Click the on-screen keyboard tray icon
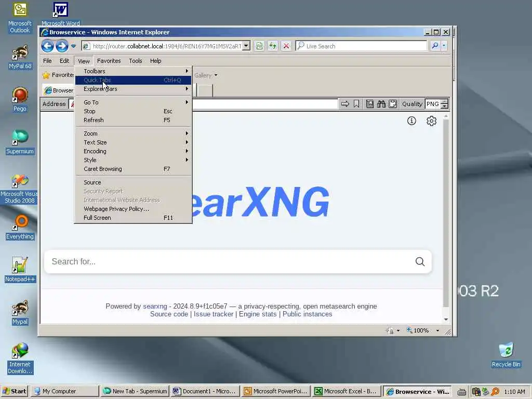The width and height of the screenshot is (532, 399). click(x=461, y=392)
